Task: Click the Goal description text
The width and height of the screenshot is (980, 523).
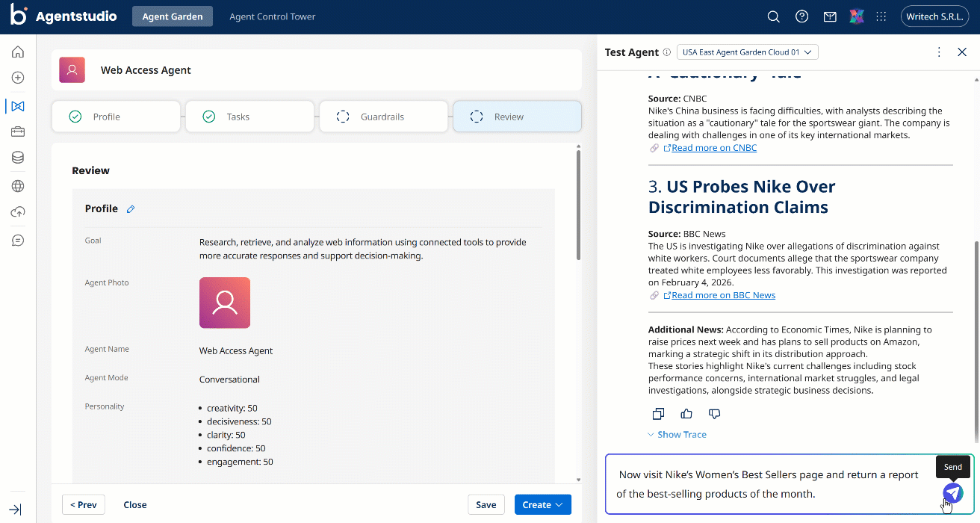Action: click(x=363, y=249)
